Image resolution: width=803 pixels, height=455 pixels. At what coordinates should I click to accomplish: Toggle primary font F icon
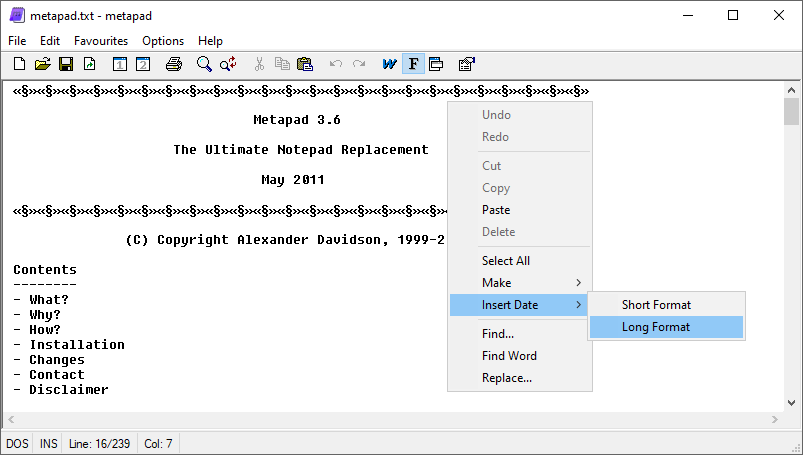point(413,64)
